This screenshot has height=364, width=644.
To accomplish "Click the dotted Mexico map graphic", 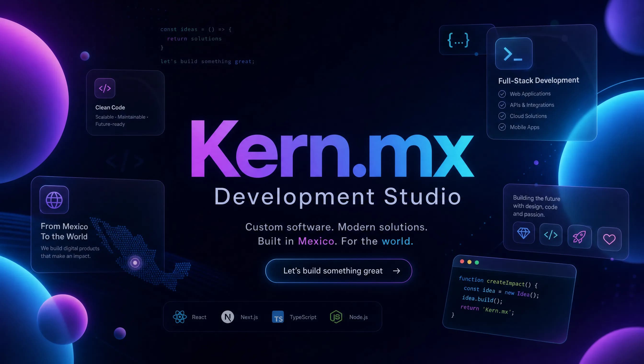I will [140, 254].
